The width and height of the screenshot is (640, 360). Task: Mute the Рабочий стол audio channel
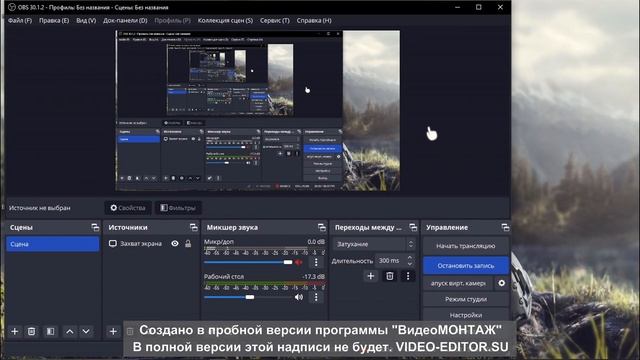click(299, 297)
